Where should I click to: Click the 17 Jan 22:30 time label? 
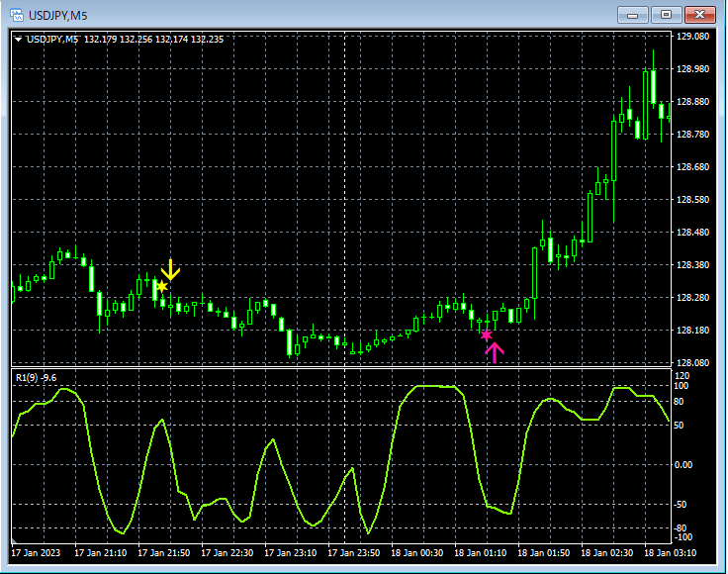[227, 552]
